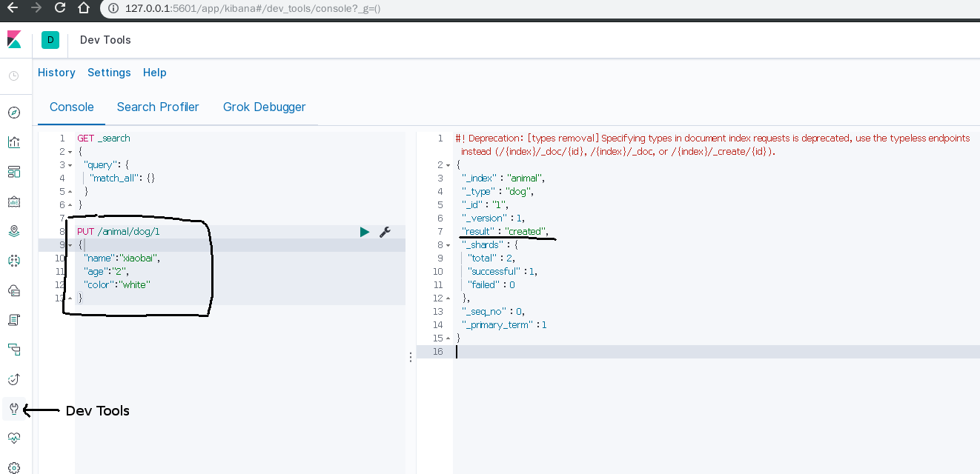Open the green D space avatar
Screen dimensions: 980x474
[x=50, y=40]
